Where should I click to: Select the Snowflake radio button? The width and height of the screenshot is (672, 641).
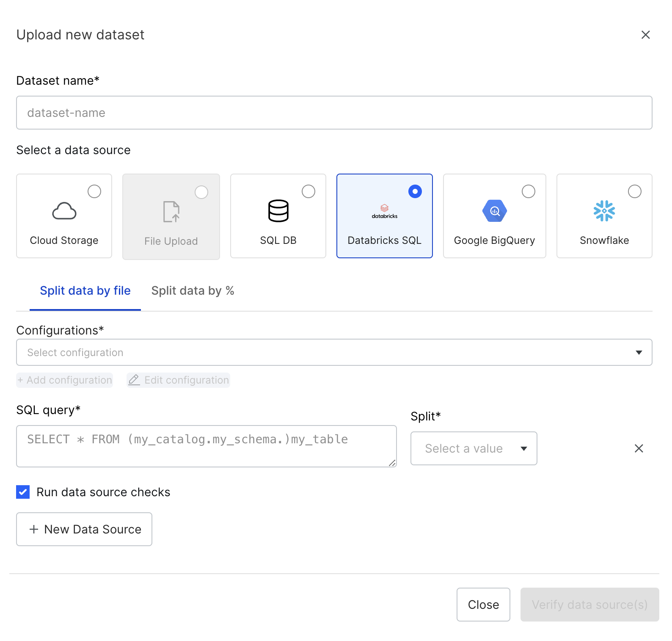[x=635, y=191]
